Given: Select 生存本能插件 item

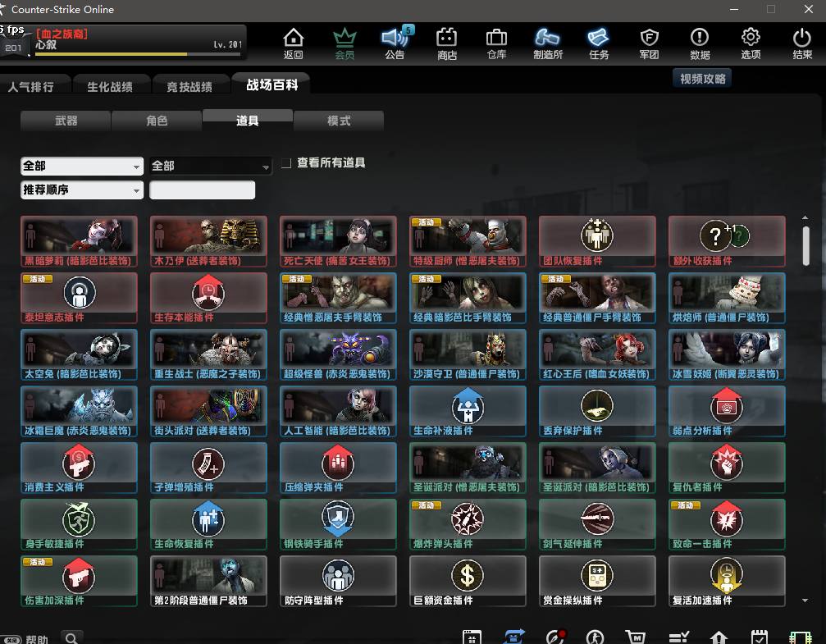Looking at the screenshot, I should pos(208,298).
